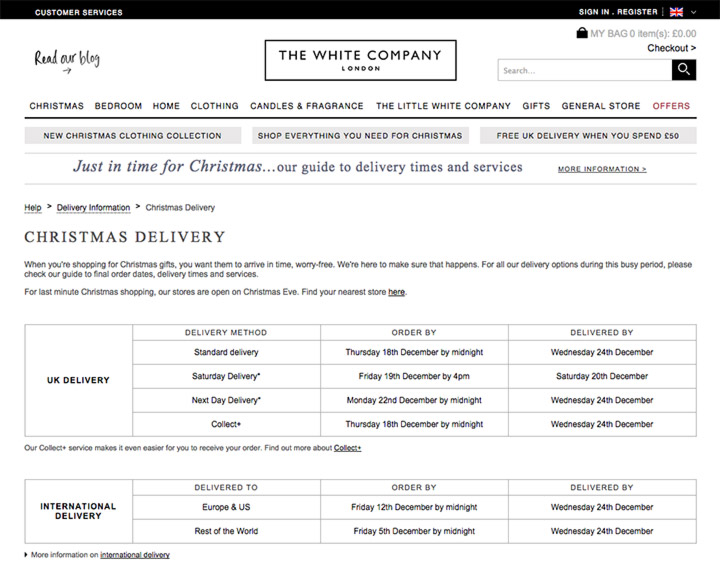Screen dimensions: 720x569
Task: Click the search magnifier icon button
Action: (x=684, y=70)
